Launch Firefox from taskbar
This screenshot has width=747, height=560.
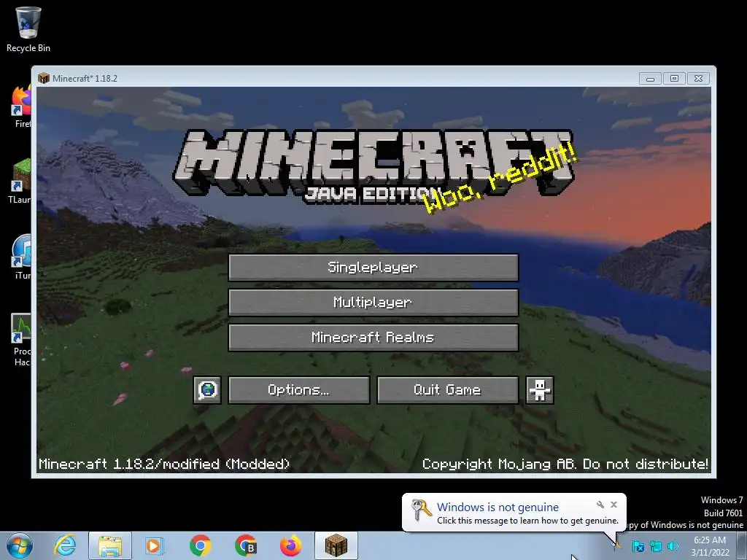(290, 545)
